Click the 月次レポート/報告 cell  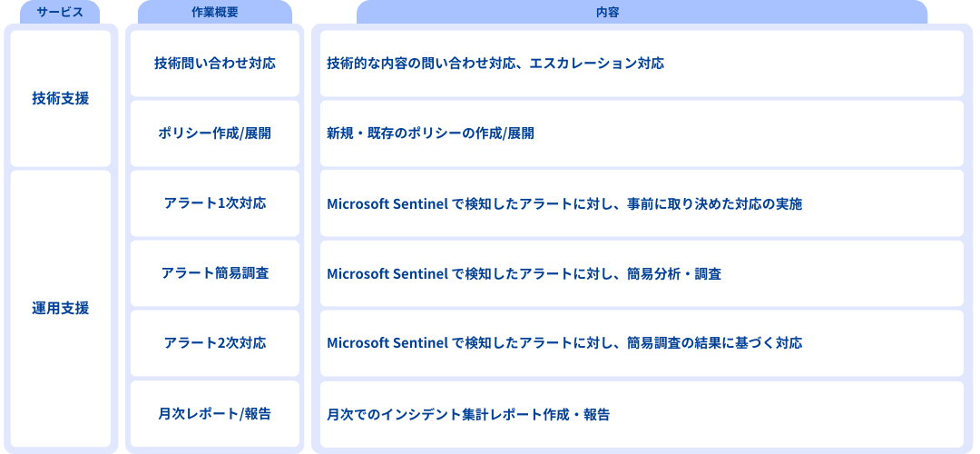[215, 414]
